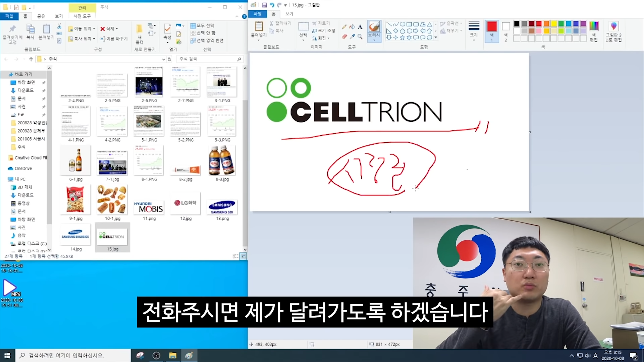Open the address bar history dropdown
Viewport: 644px width, 362px height.
coord(163,59)
